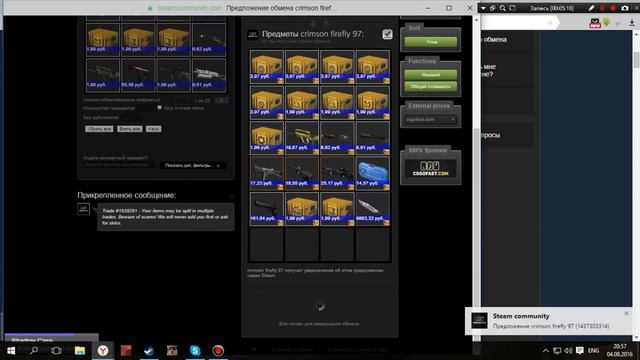This screenshot has height=360, width=640.
Task: Click the address bar of the right browser window
Action: [x=521, y=23]
